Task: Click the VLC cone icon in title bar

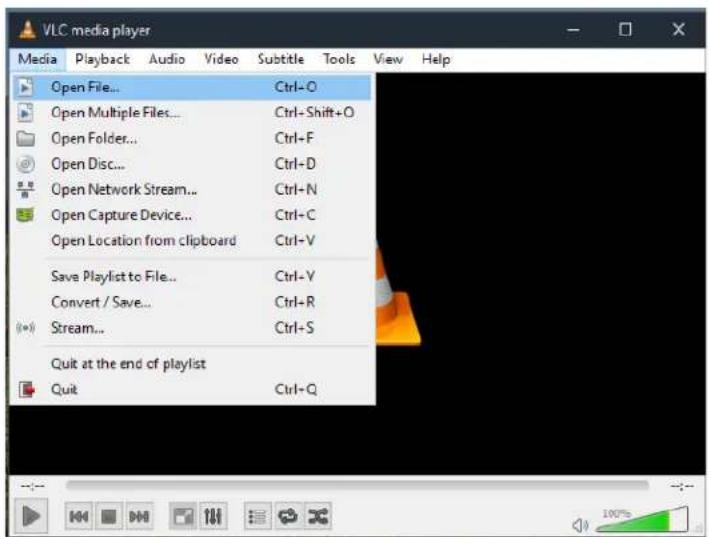Action: coord(27,30)
